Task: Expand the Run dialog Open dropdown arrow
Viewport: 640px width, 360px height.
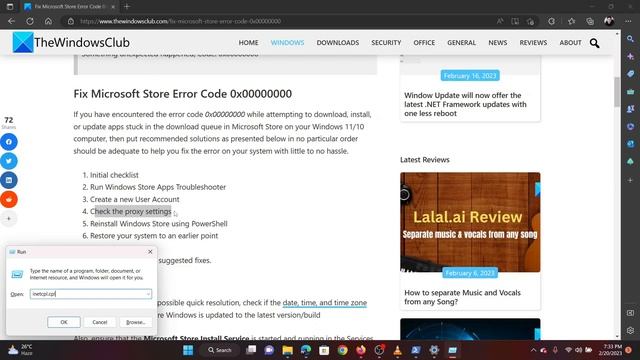Action: click(x=148, y=294)
